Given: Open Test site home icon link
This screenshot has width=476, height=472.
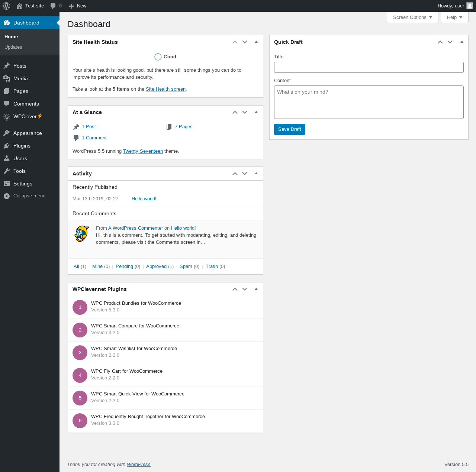Looking at the screenshot, I should 19,6.
